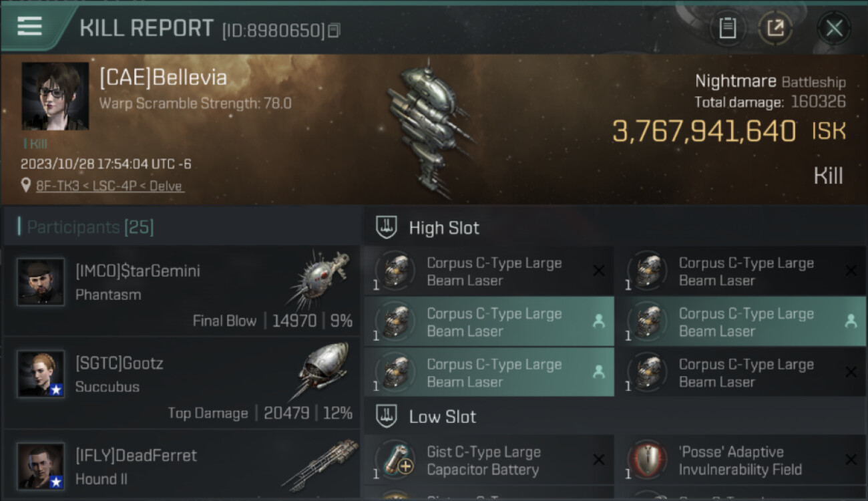Click the 1 Kill label under the portrait
Viewport: 868px width, 501px height.
coord(35,144)
